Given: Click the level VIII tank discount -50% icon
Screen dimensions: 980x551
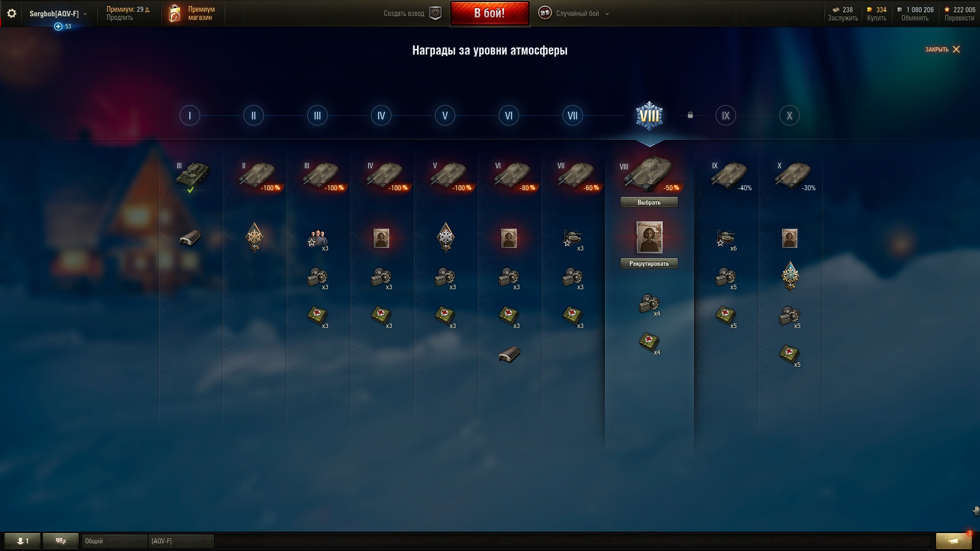Looking at the screenshot, I should [x=649, y=174].
